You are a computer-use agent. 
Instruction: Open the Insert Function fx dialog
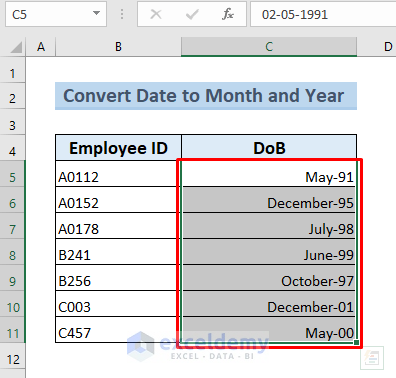click(228, 14)
